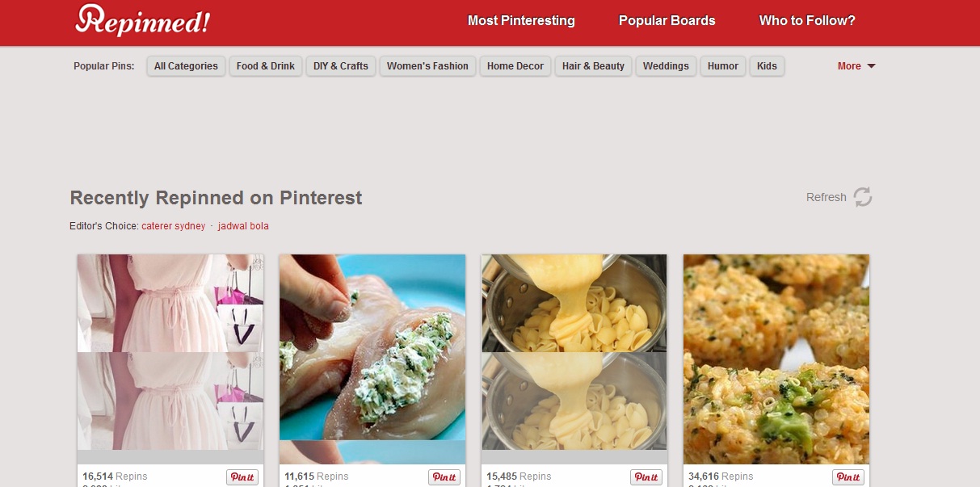Image resolution: width=980 pixels, height=487 pixels.
Task: Pin the pasta cheese image with Pin it
Action: coord(646,477)
